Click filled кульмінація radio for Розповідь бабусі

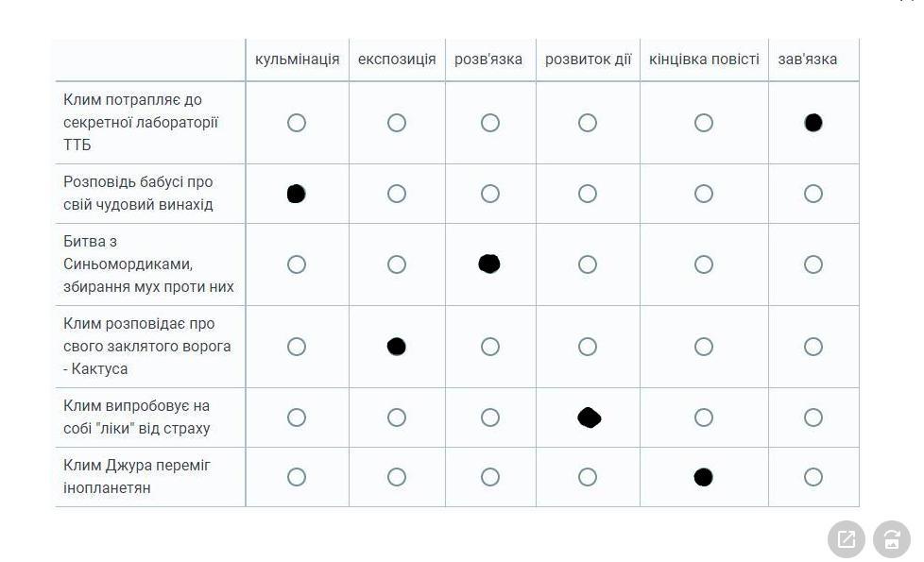[297, 194]
